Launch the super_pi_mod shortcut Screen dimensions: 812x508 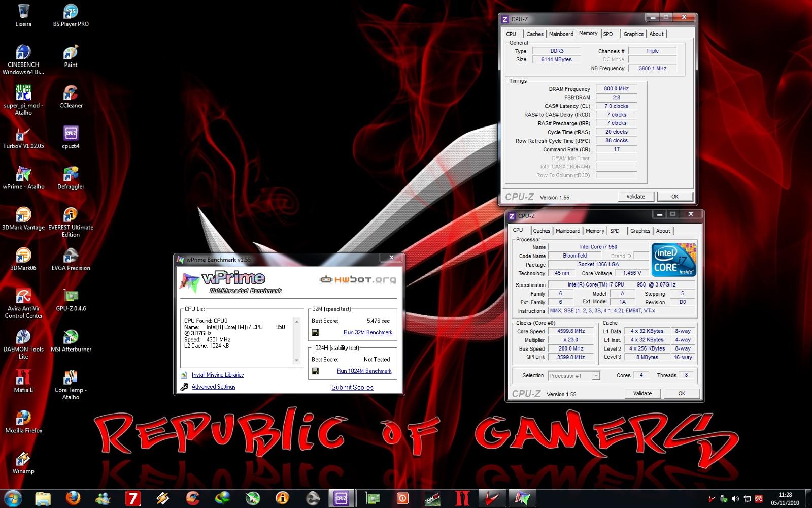tap(23, 100)
